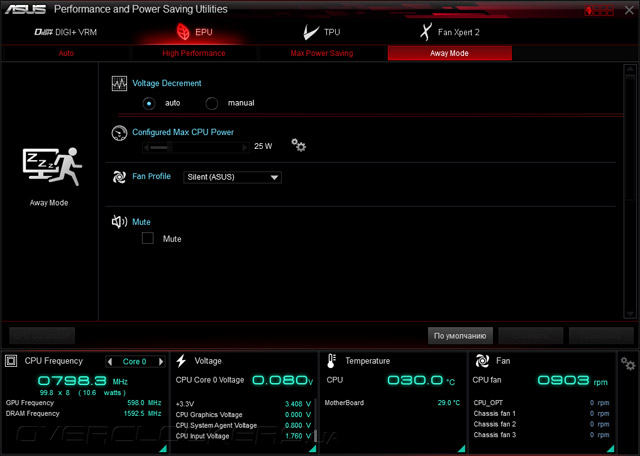
Task: Expand the Voltage panel corner triangle
Action: 312,449
